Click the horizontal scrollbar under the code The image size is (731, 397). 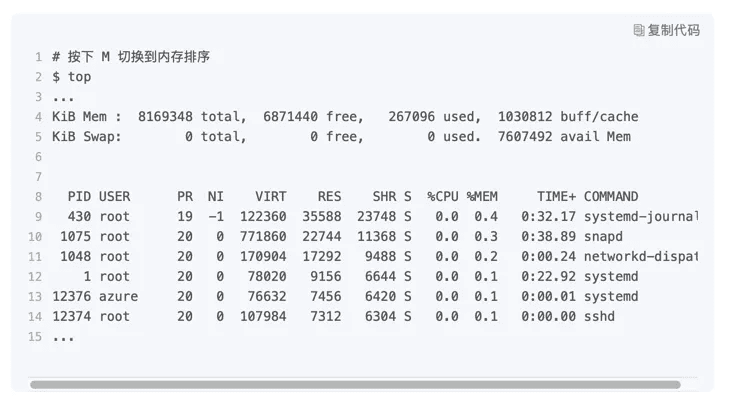coord(355,384)
